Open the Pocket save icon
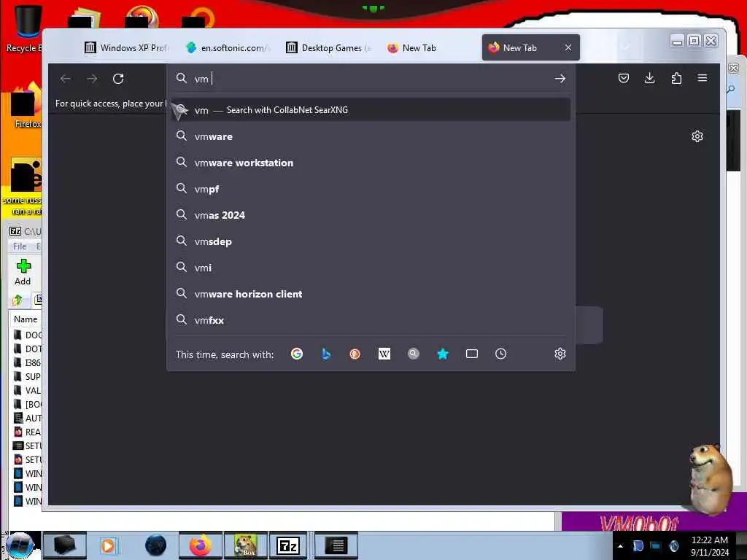Screen dimensions: 747x560 click(x=624, y=78)
